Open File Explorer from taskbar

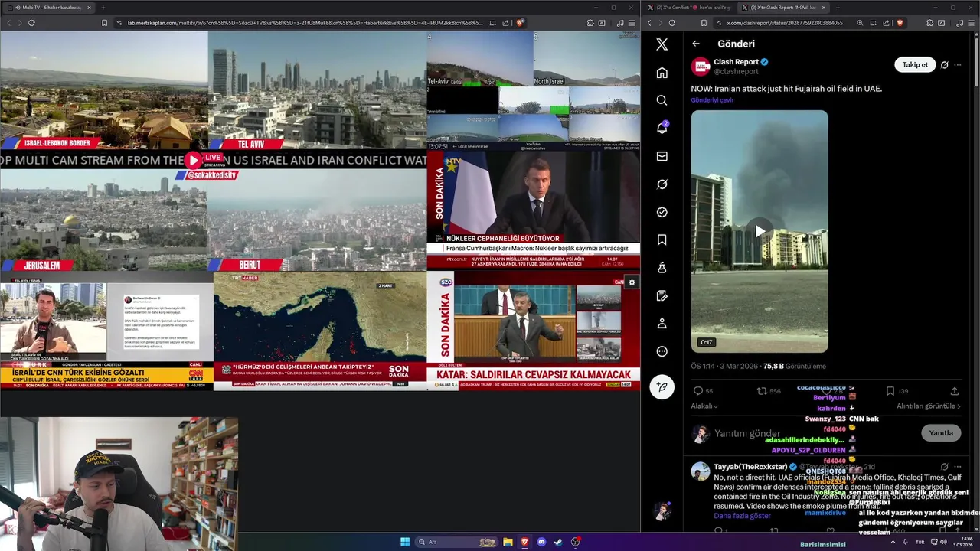click(x=508, y=542)
